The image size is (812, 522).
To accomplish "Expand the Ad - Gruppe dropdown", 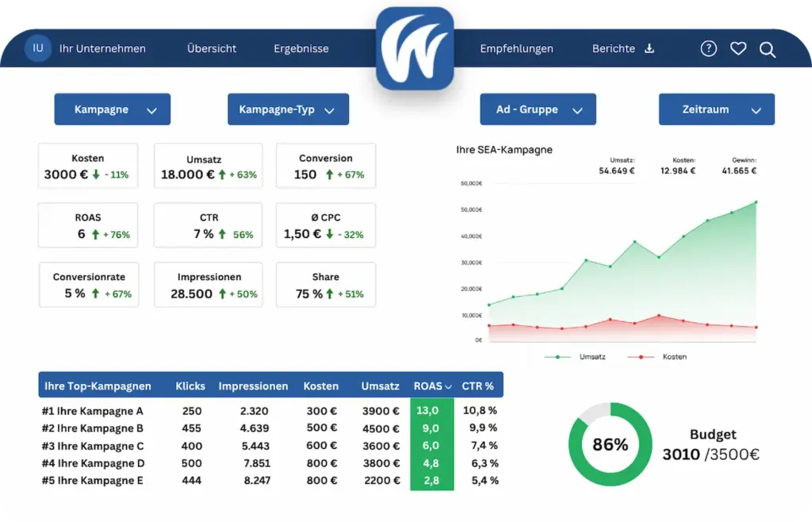I will coord(538,109).
